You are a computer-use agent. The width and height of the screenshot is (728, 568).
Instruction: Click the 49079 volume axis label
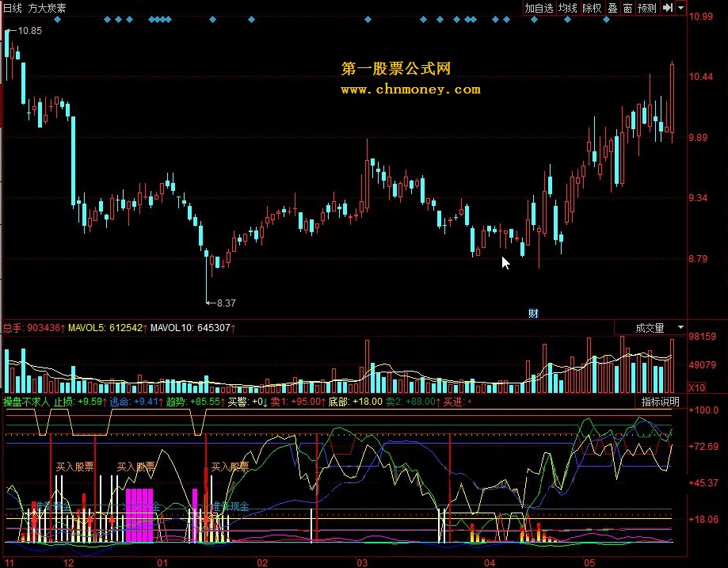pos(703,365)
